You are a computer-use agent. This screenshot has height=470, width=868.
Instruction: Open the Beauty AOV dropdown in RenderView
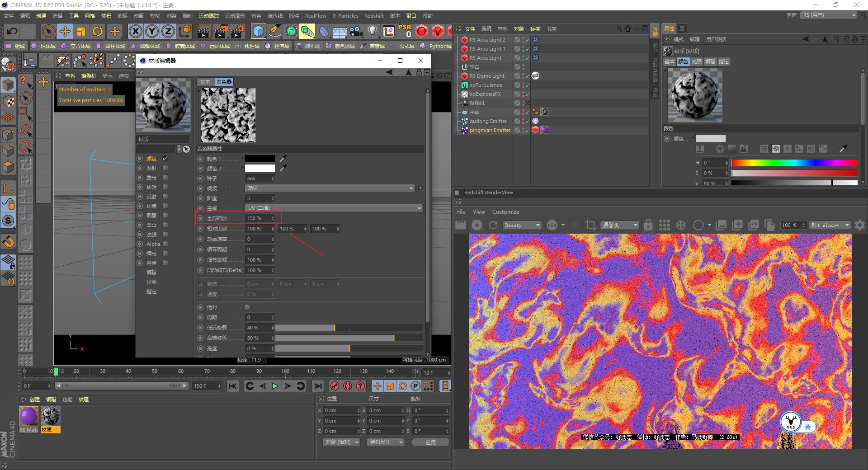[x=521, y=225]
